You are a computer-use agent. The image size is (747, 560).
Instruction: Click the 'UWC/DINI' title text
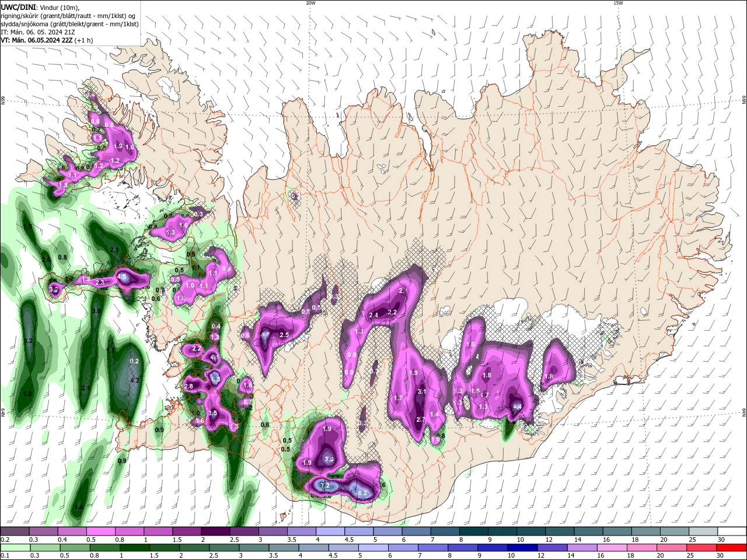point(18,7)
